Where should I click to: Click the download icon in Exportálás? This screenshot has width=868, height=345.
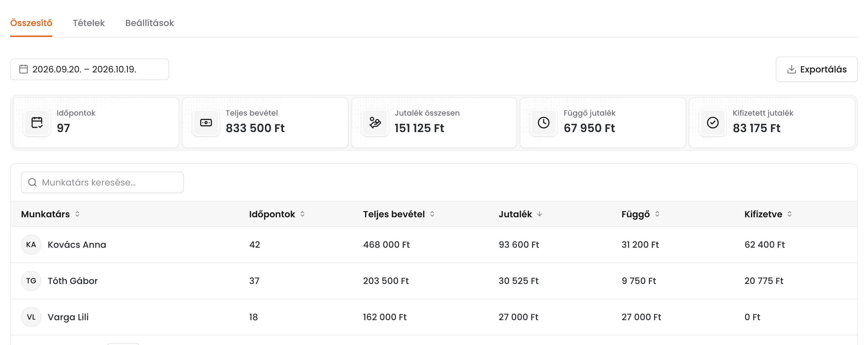tap(791, 69)
